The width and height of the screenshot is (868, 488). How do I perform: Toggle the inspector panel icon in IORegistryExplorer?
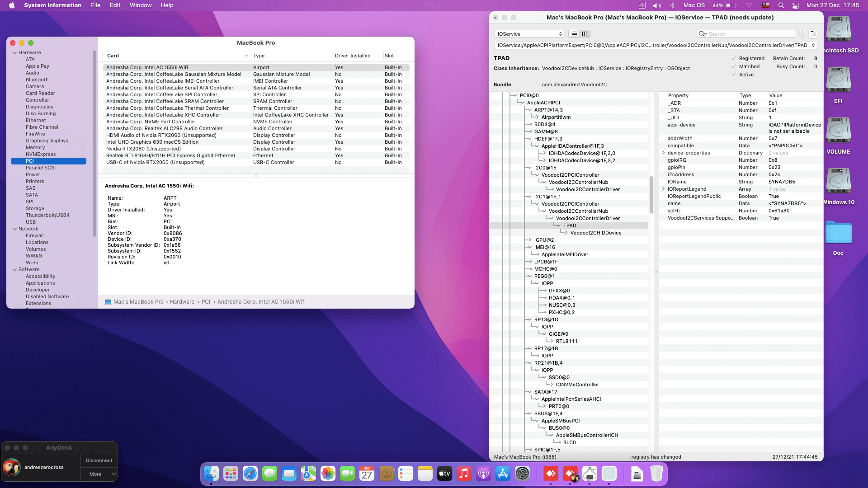(813, 34)
